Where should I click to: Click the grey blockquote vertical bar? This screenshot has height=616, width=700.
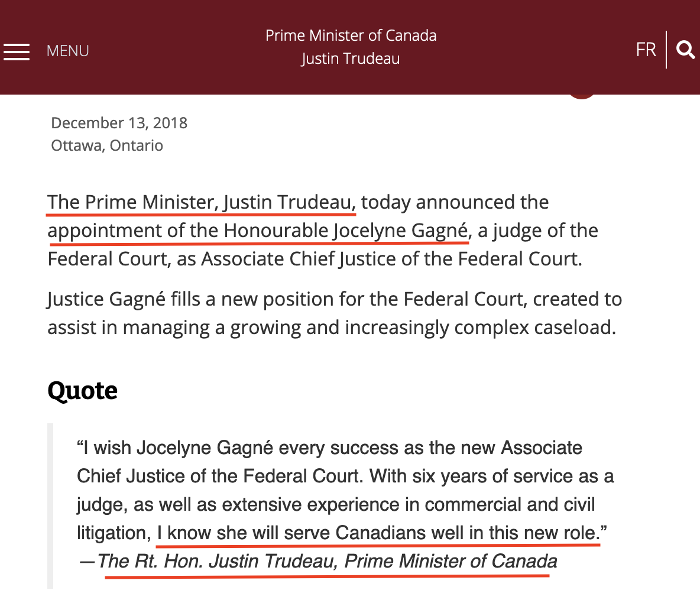pyautogui.click(x=50, y=505)
